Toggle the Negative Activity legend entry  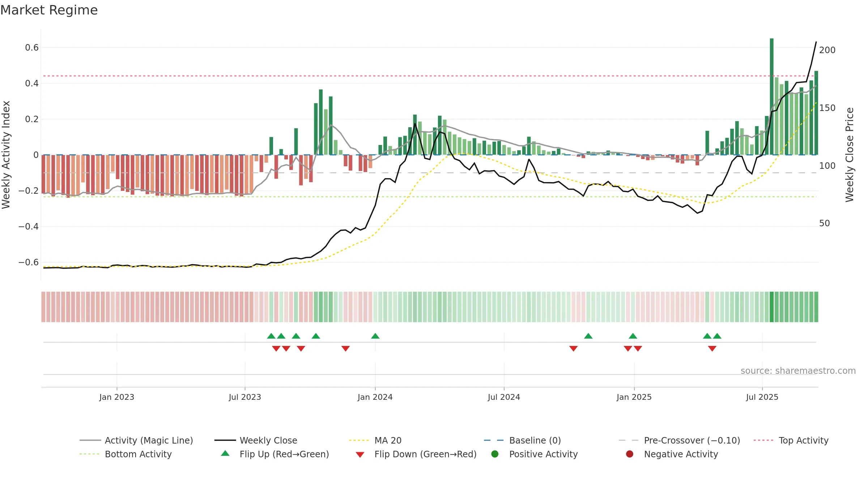672,454
